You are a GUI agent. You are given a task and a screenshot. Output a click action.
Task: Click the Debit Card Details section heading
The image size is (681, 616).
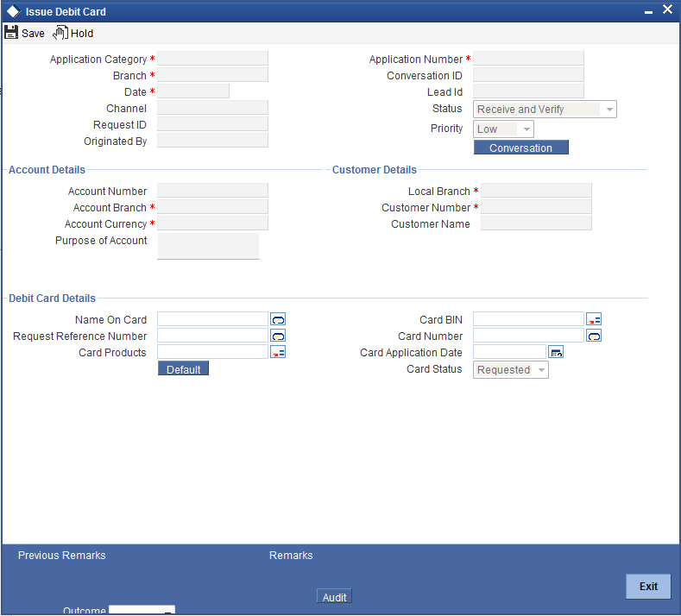[x=52, y=299]
